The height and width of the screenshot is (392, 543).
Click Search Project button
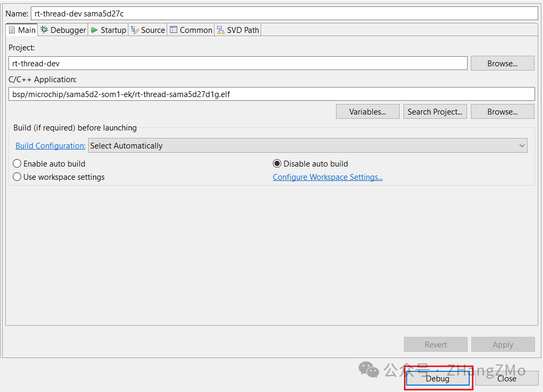(435, 112)
